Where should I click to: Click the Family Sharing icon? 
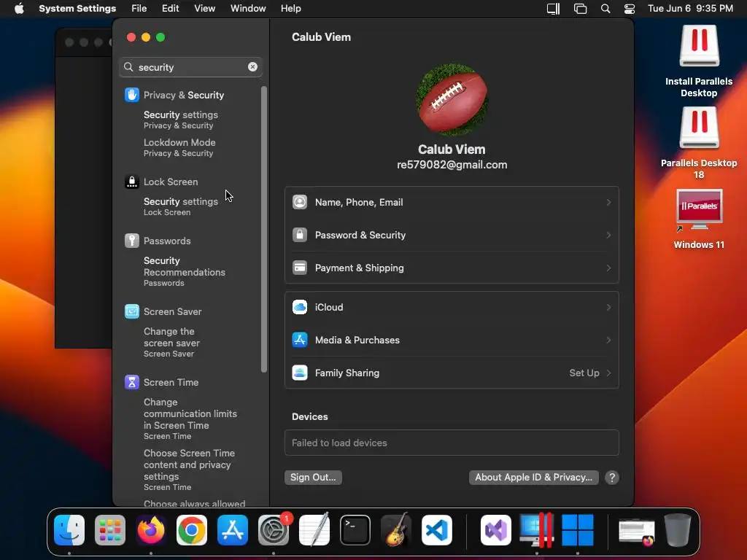[300, 373]
